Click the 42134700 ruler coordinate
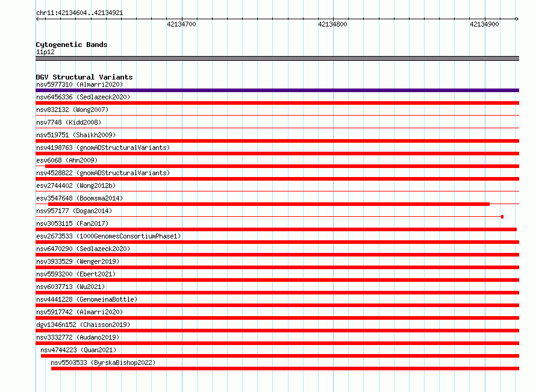The height and width of the screenshot is (392, 536). tap(181, 24)
